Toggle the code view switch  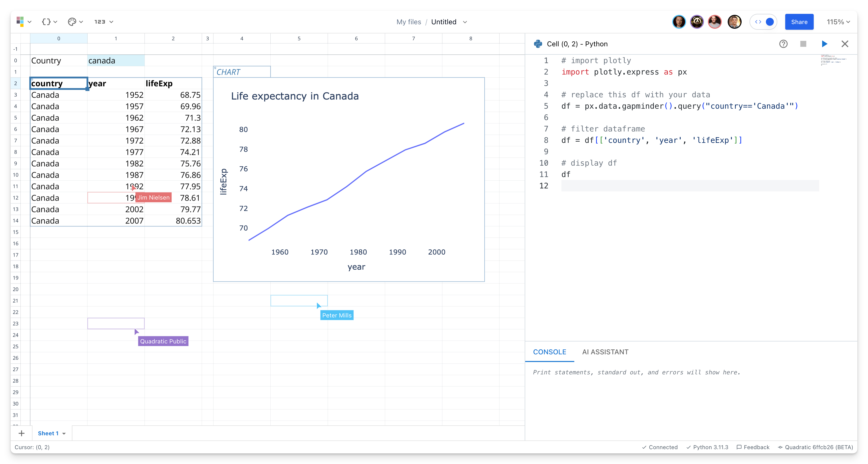tap(764, 22)
